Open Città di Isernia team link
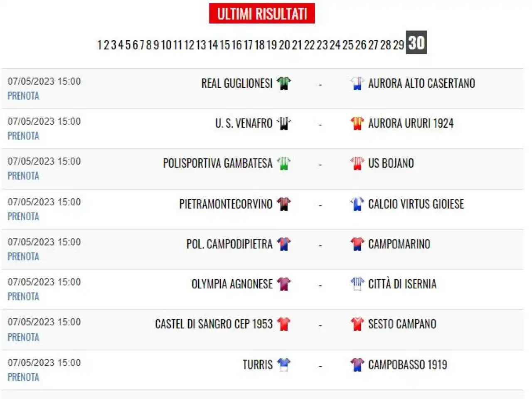Screen dimensions: 532x399 click(x=402, y=284)
